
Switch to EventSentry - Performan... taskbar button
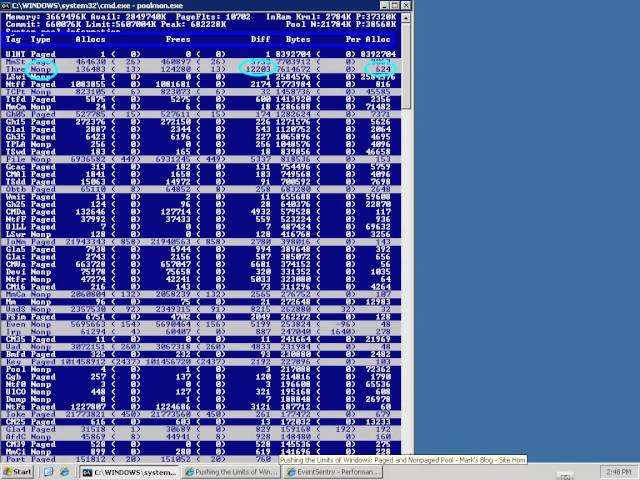(333, 472)
